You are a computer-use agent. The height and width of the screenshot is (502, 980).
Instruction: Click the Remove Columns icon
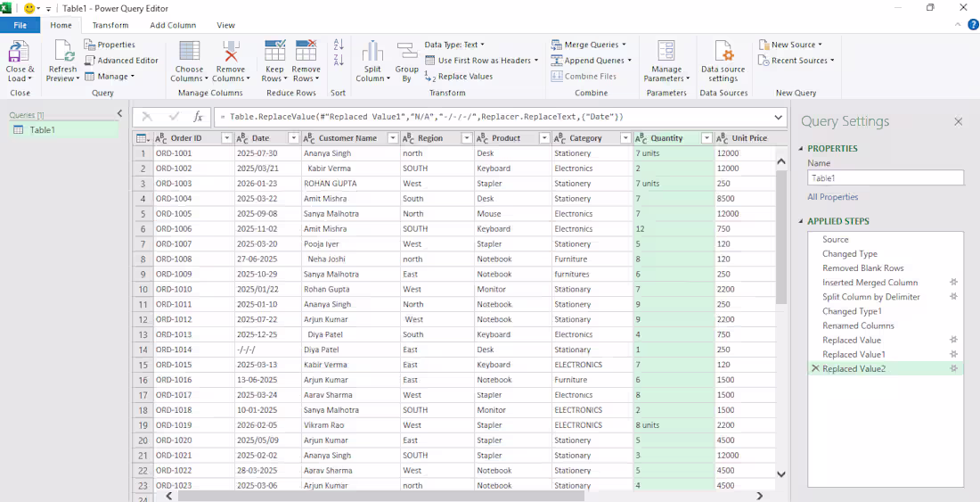[x=231, y=51]
